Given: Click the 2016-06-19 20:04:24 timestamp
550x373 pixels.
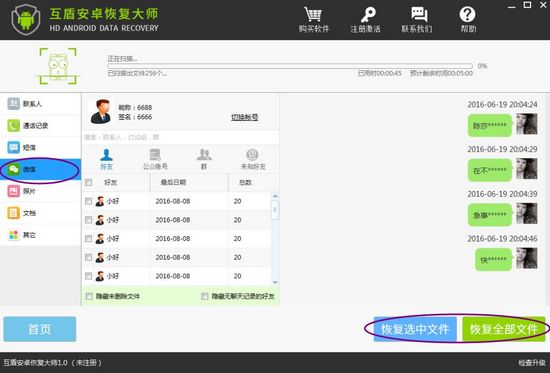Looking at the screenshot, I should [x=502, y=105].
